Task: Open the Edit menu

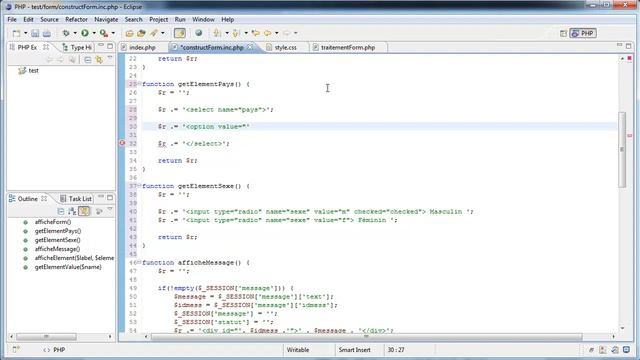Action: tap(28, 20)
